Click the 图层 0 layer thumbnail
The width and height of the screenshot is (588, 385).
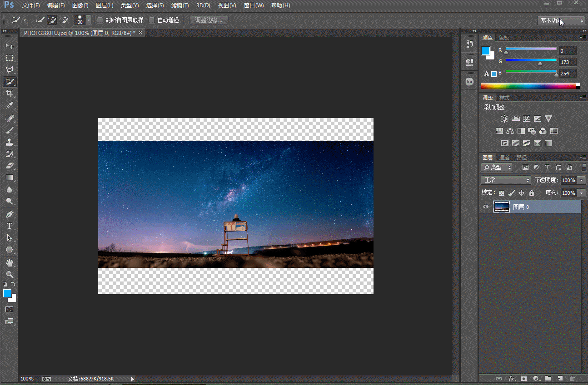click(x=502, y=207)
